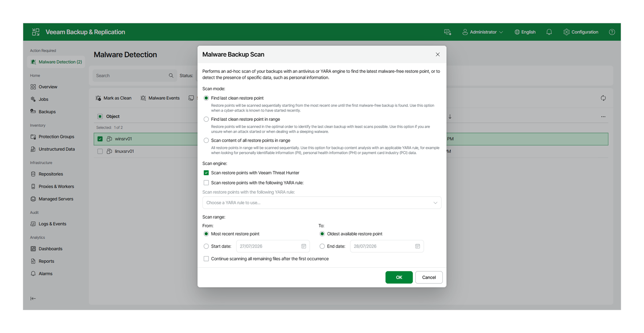This screenshot has width=644, height=333.
Task: Refresh the Malware Detection list
Action: point(603,98)
